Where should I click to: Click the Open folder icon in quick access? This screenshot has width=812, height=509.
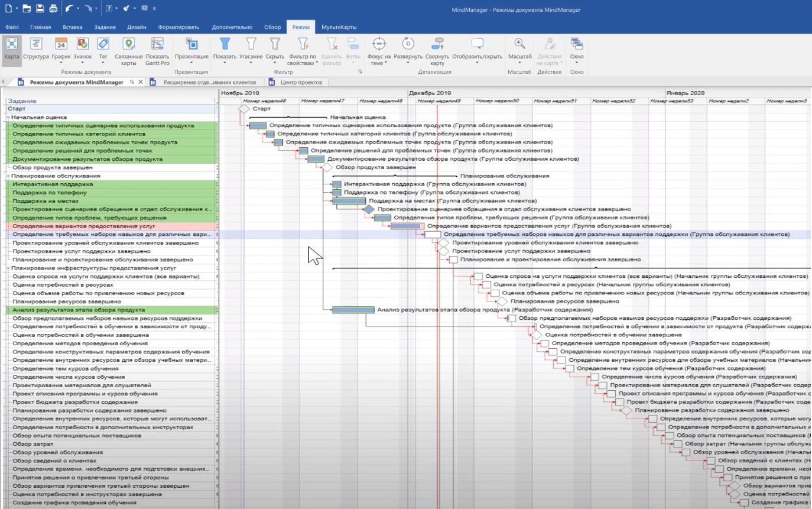coord(27,9)
